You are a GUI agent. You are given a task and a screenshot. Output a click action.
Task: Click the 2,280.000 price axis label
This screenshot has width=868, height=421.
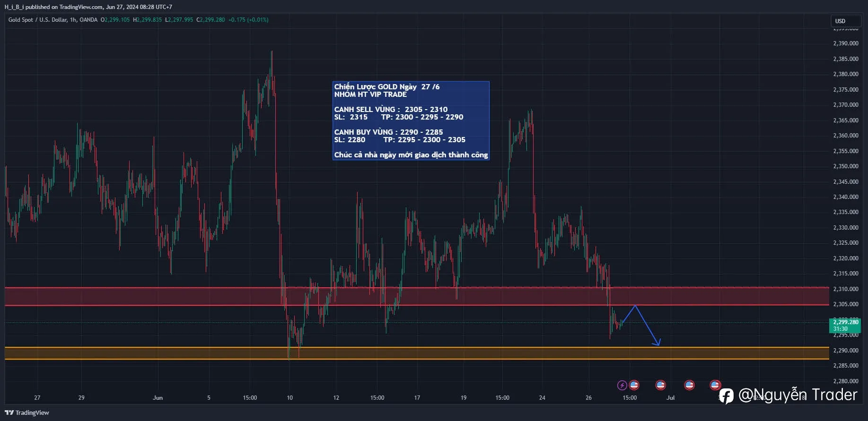coord(846,381)
